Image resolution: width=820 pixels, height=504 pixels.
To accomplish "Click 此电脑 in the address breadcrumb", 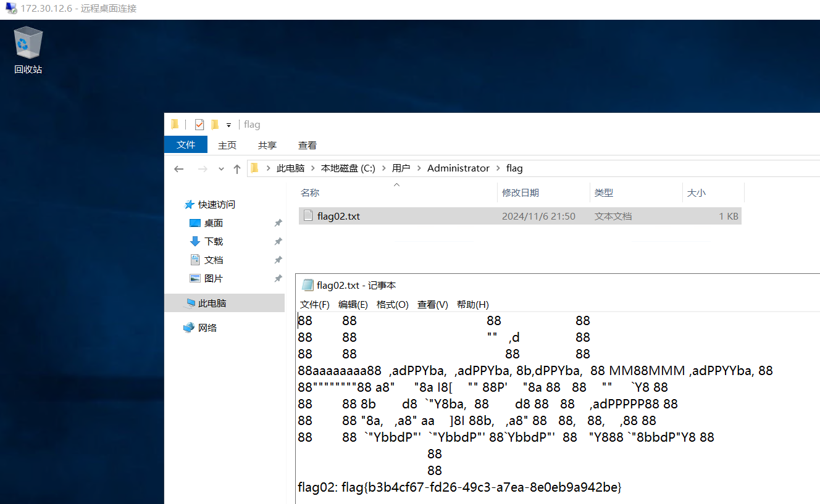I will click(x=291, y=168).
